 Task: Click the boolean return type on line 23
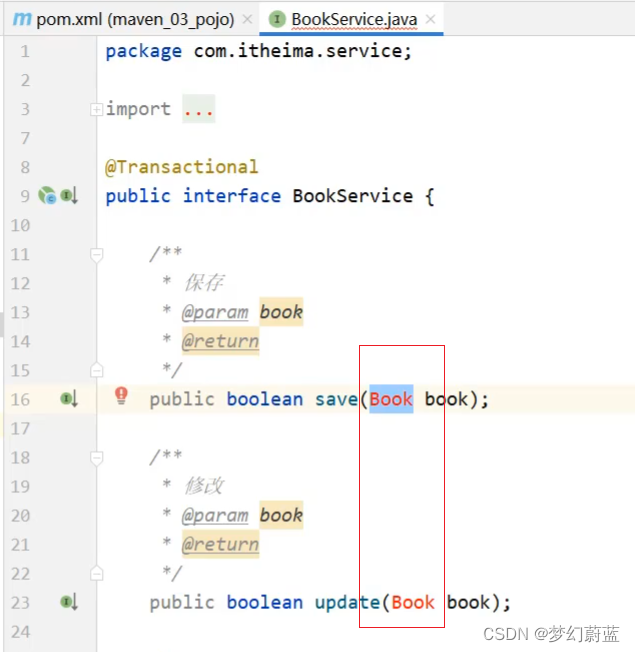264,602
